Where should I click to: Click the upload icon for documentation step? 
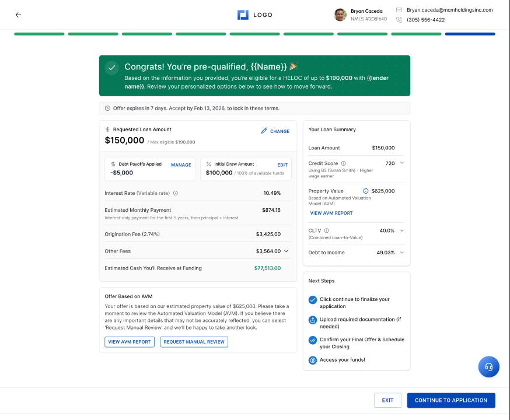[x=313, y=320]
